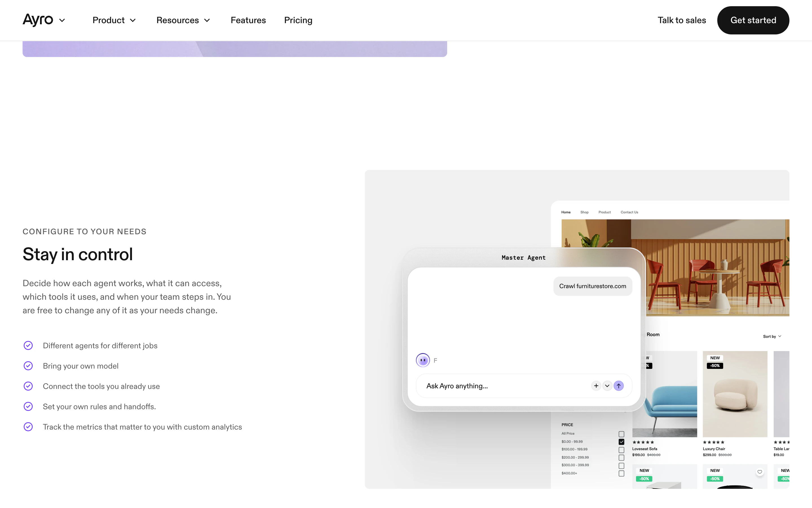
Task: Click the Crawl furniturestore.com message bubble
Action: [593, 286]
